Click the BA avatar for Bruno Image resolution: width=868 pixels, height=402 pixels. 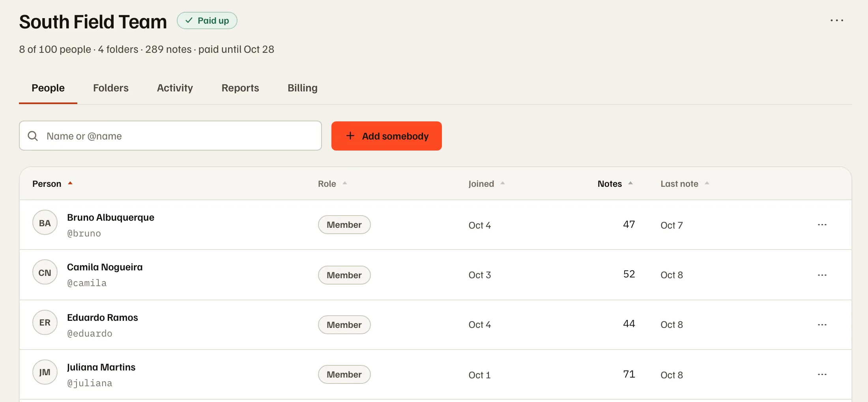[45, 223]
